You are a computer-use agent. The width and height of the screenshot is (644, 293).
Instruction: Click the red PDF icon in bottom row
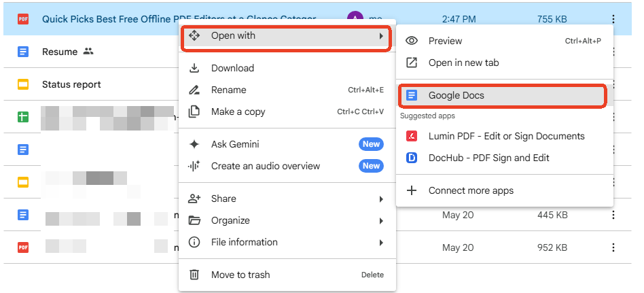coord(23,247)
